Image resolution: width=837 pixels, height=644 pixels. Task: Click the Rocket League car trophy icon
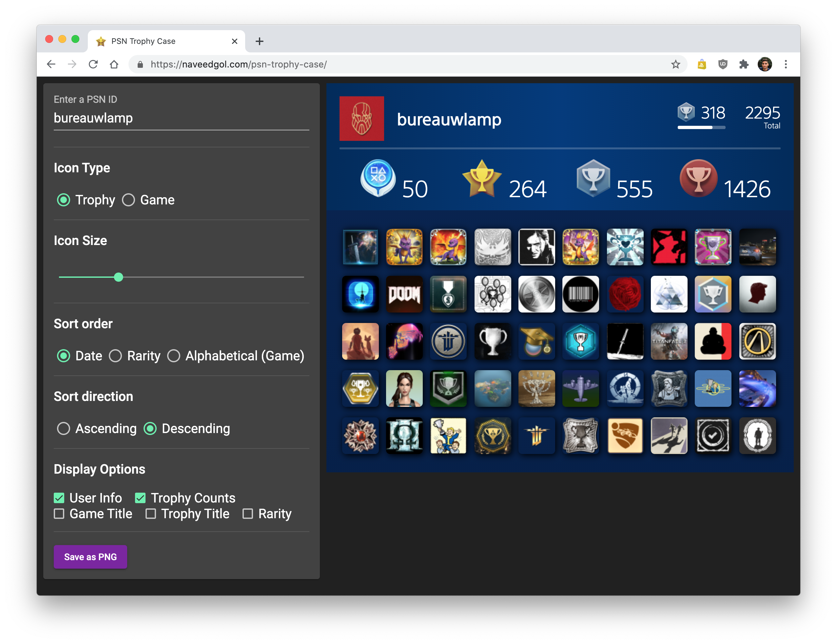(x=625, y=436)
